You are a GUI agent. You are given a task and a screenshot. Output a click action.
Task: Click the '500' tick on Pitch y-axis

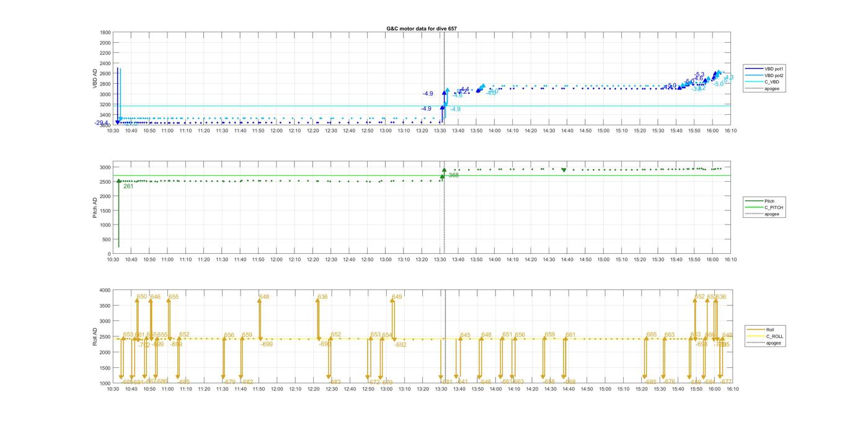(x=107, y=240)
